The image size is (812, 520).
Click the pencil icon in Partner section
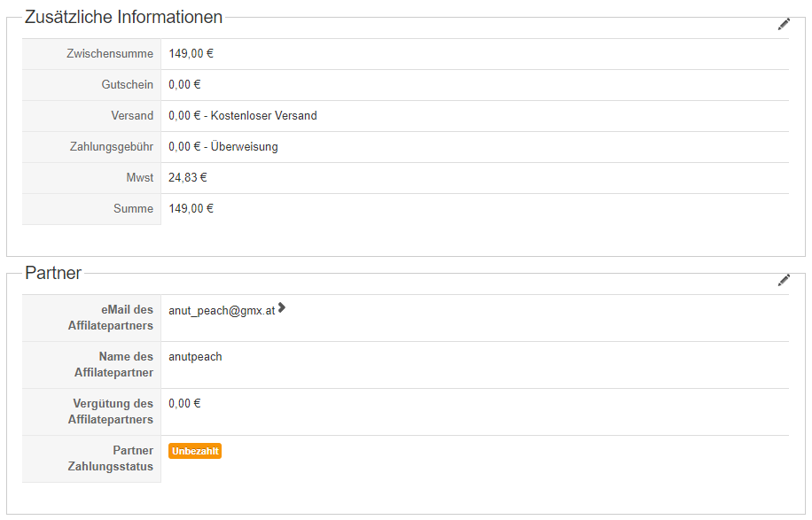[x=784, y=280]
